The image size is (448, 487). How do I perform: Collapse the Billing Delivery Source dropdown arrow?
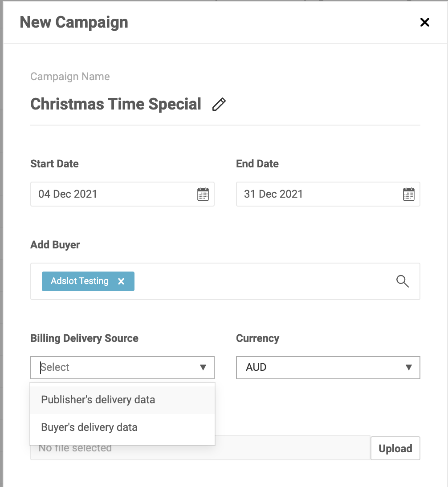[203, 367]
